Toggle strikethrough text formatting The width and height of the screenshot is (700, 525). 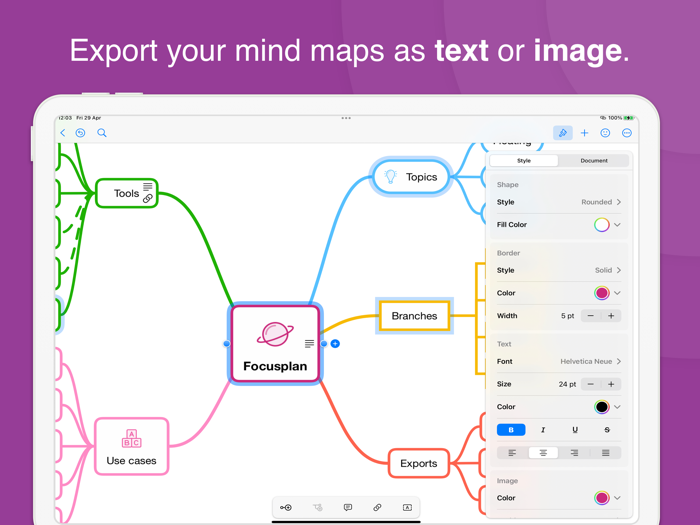pyautogui.click(x=607, y=429)
